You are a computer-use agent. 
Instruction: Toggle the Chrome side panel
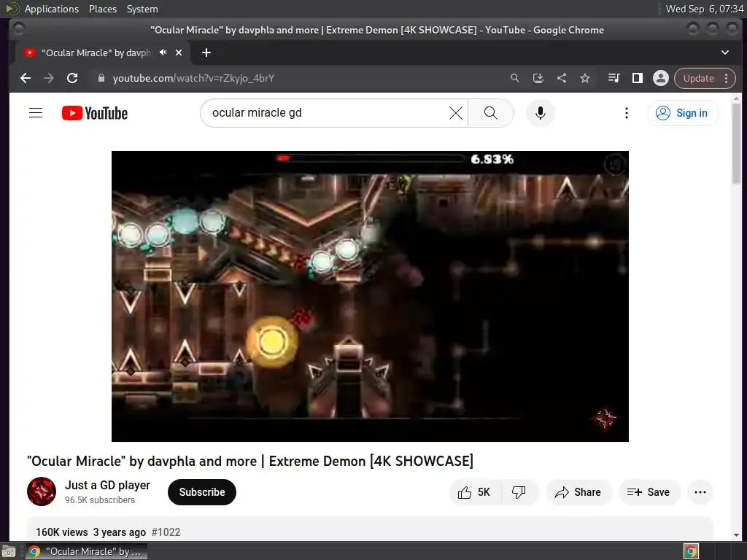click(637, 78)
